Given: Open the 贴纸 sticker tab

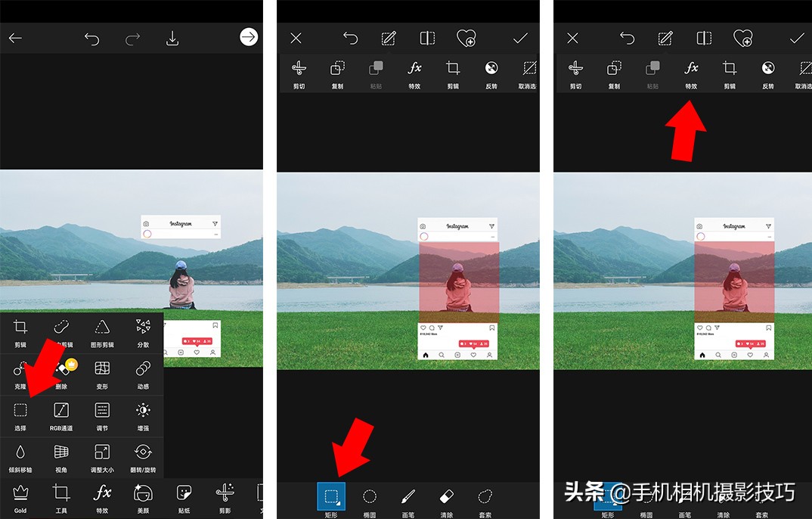Looking at the screenshot, I should coord(184,499).
